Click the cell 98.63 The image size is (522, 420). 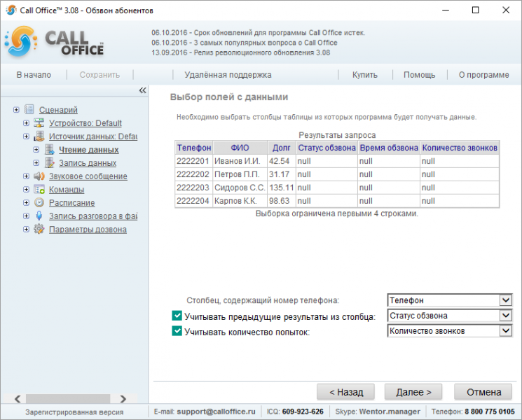[x=282, y=201]
